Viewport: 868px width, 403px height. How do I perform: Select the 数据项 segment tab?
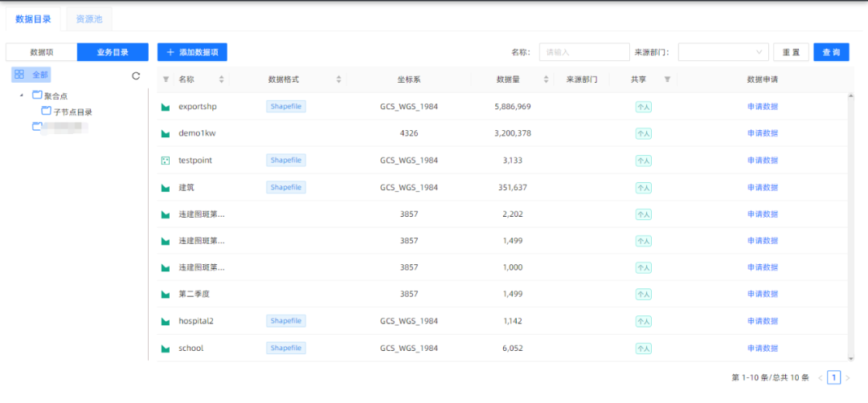tap(42, 52)
